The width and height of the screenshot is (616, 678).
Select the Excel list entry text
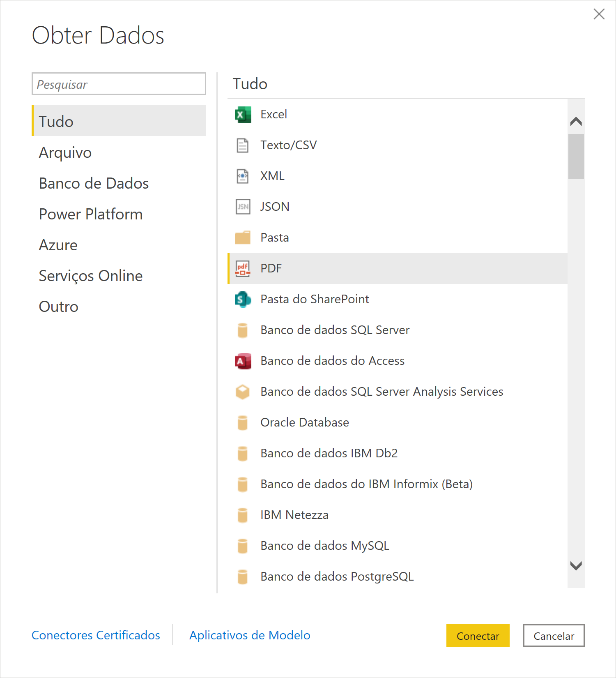click(274, 114)
